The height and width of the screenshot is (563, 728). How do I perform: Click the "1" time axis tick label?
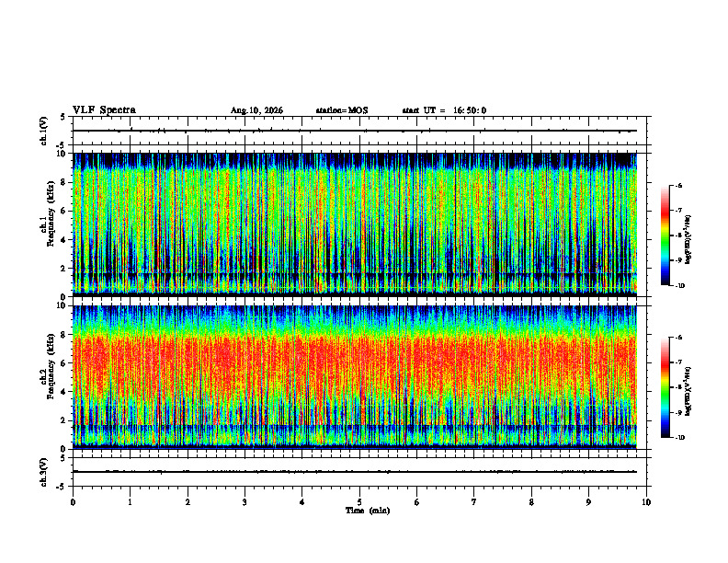click(131, 502)
